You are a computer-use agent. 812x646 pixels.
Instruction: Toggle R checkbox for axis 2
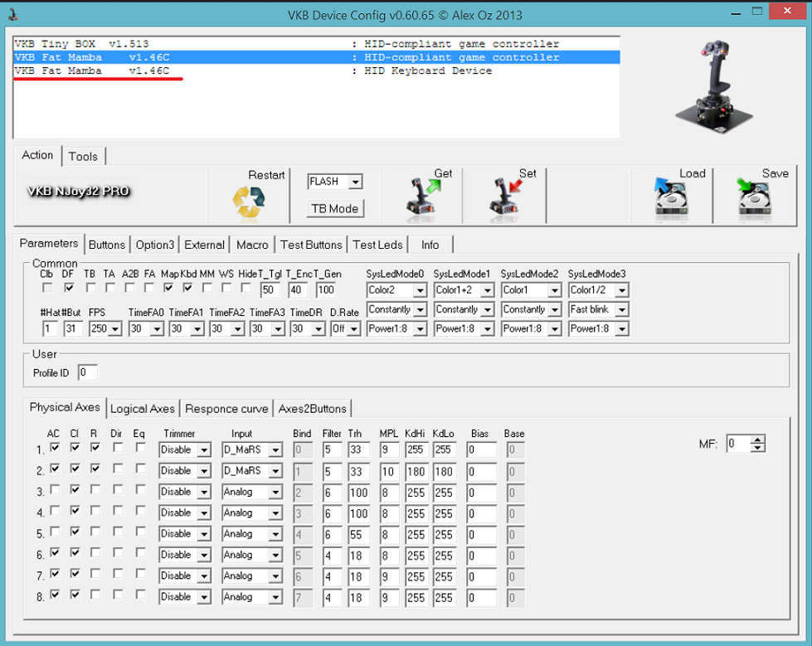95,469
